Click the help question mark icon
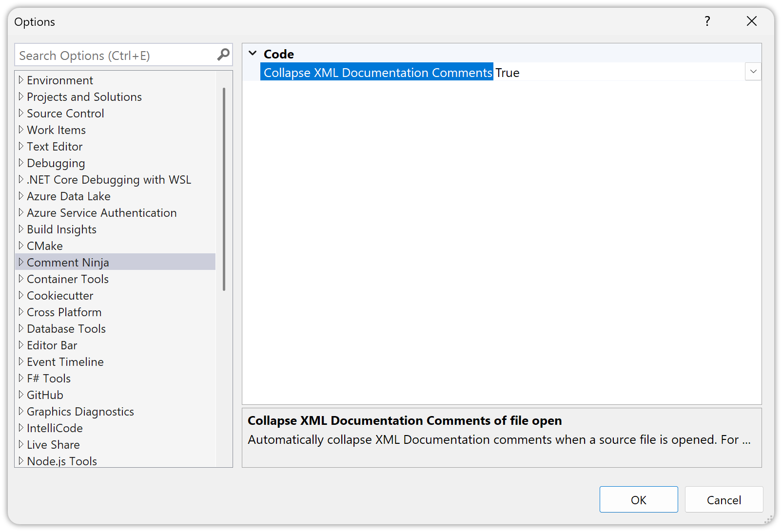Image resolution: width=782 pixels, height=532 pixels. (707, 21)
